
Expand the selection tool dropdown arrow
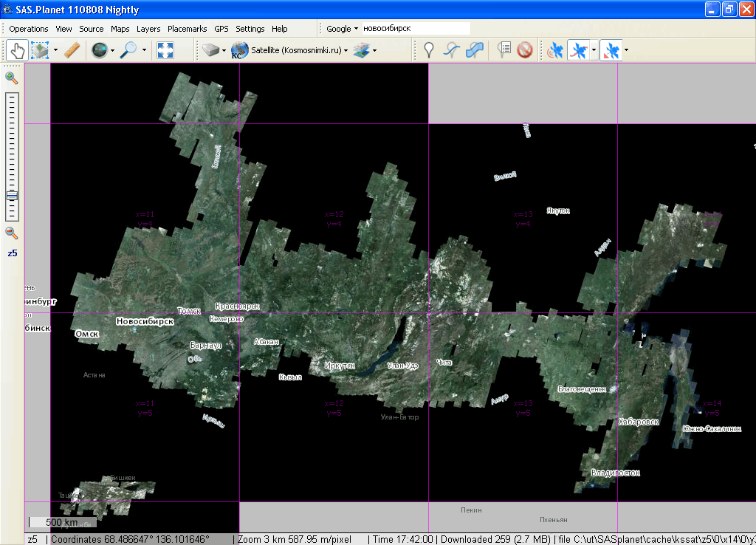55,50
